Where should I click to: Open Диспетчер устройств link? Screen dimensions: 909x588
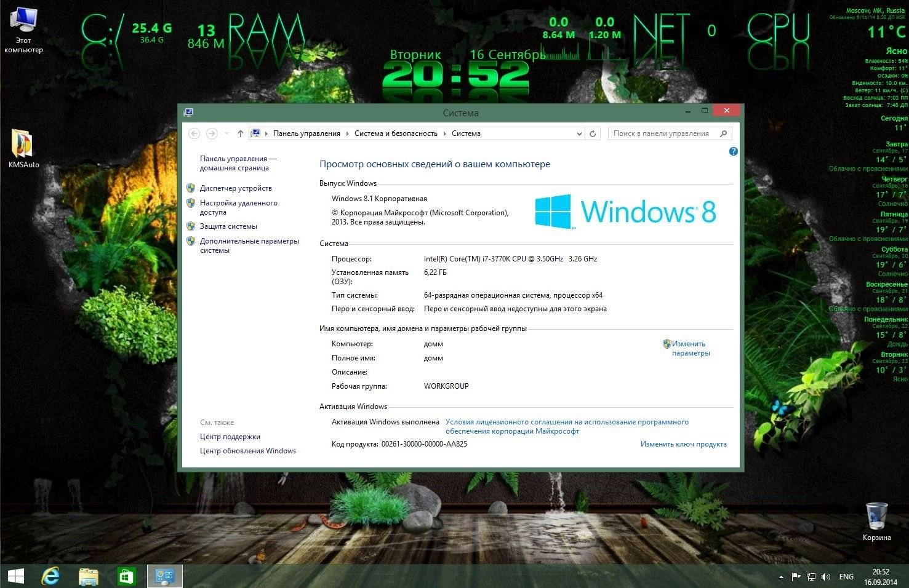(x=236, y=188)
